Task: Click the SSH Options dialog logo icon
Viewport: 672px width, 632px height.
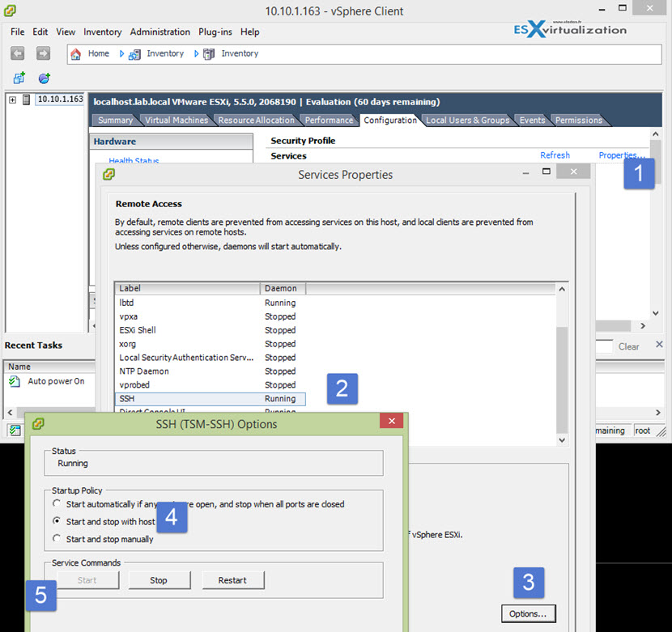Action: pyautogui.click(x=38, y=424)
